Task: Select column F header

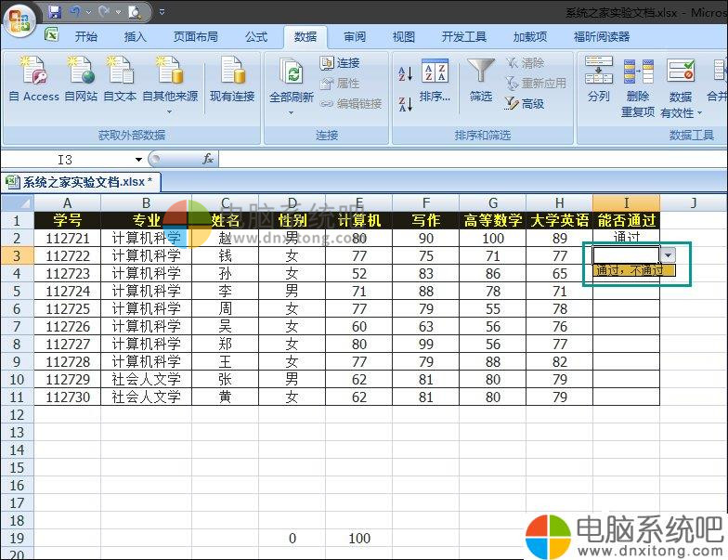Action: pos(425,203)
